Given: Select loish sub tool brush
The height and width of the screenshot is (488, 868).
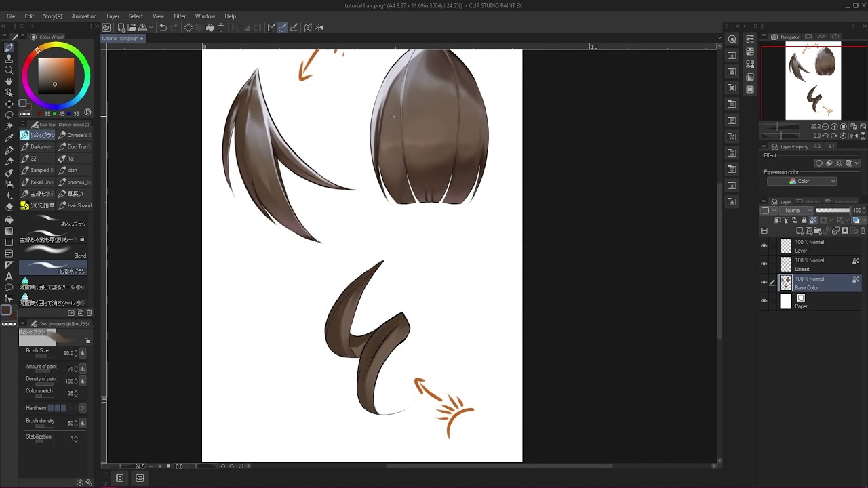Looking at the screenshot, I should pyautogui.click(x=74, y=170).
